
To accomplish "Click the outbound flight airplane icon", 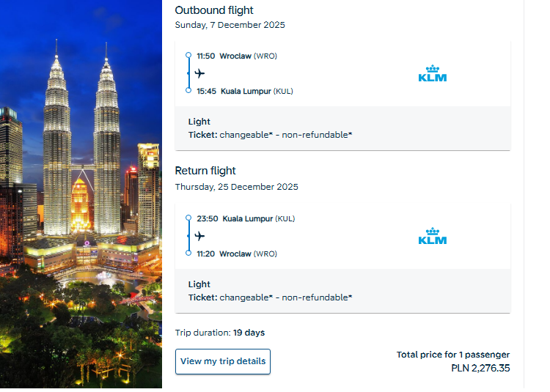I will (199, 73).
